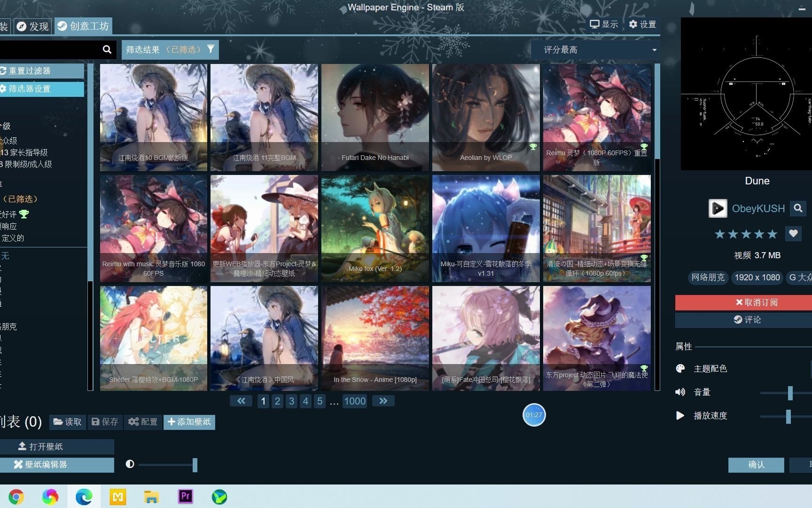Screen dimensions: 812x508
Task: Open 筛选器设置 filter settings
Action: 41,88
